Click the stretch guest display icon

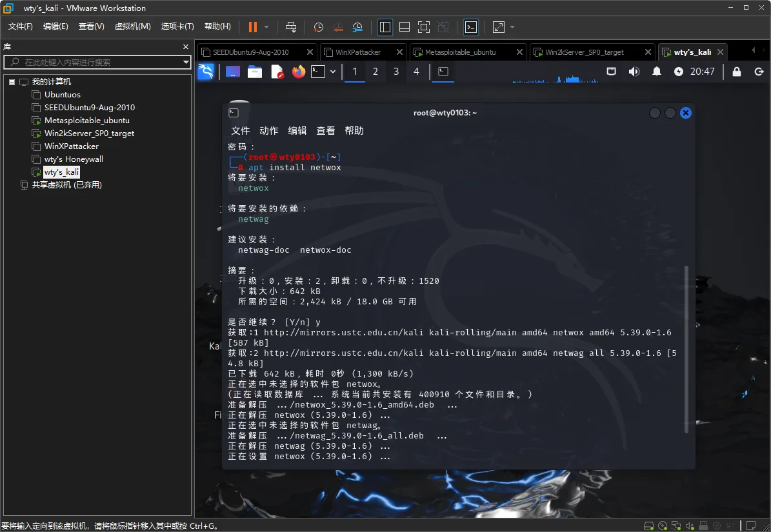point(499,27)
